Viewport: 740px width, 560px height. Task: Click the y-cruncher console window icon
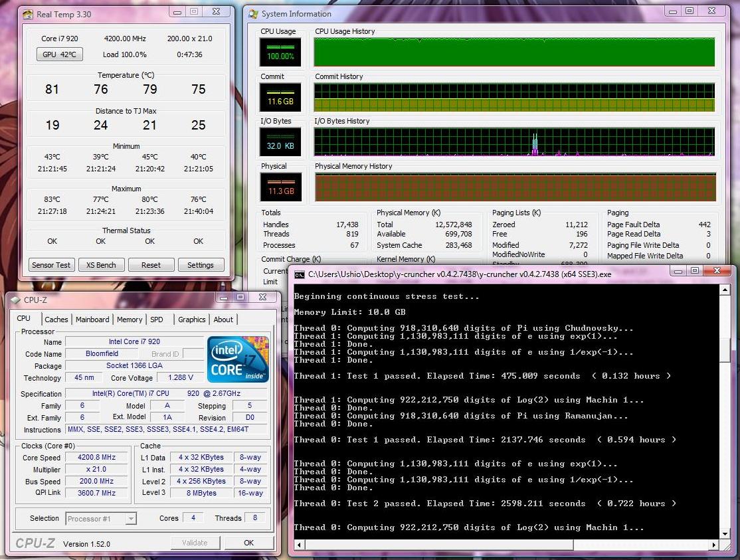point(299,274)
